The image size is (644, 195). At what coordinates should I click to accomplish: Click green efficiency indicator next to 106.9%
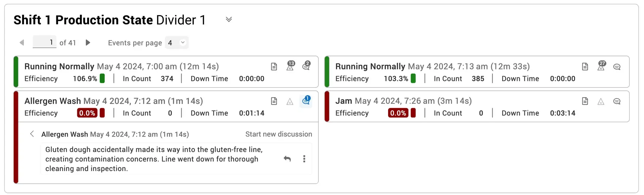(x=102, y=78)
